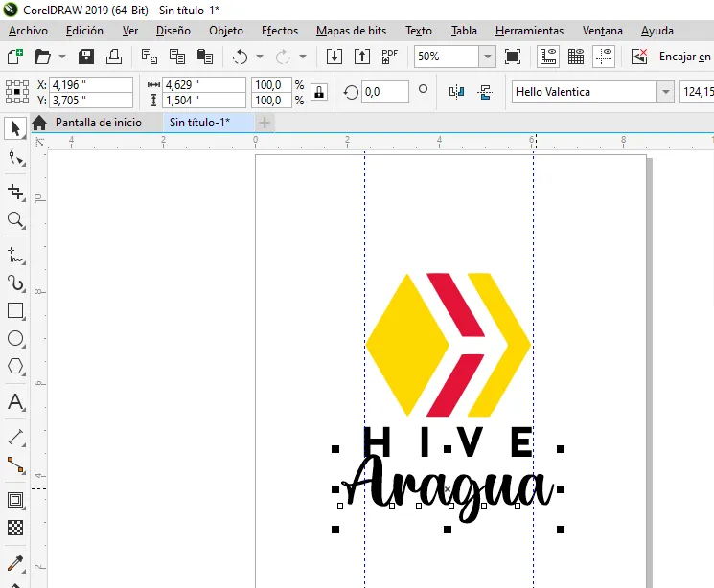Open the Objeto menu
Screen dimensions: 714x588
tap(226, 31)
